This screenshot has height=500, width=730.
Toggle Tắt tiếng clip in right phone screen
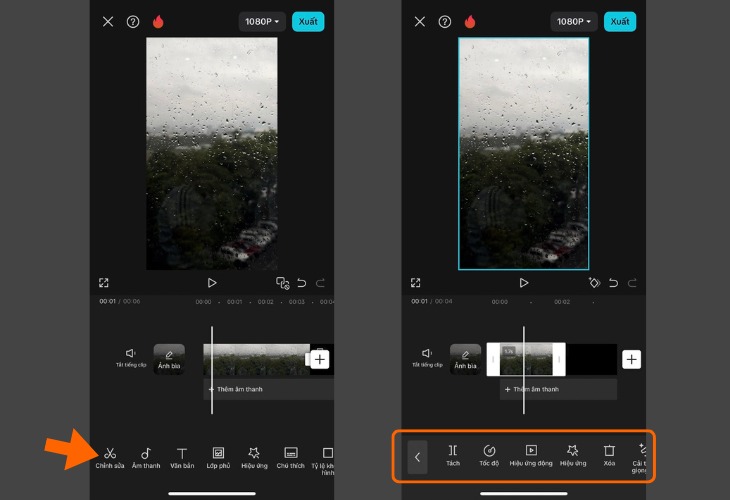point(426,356)
